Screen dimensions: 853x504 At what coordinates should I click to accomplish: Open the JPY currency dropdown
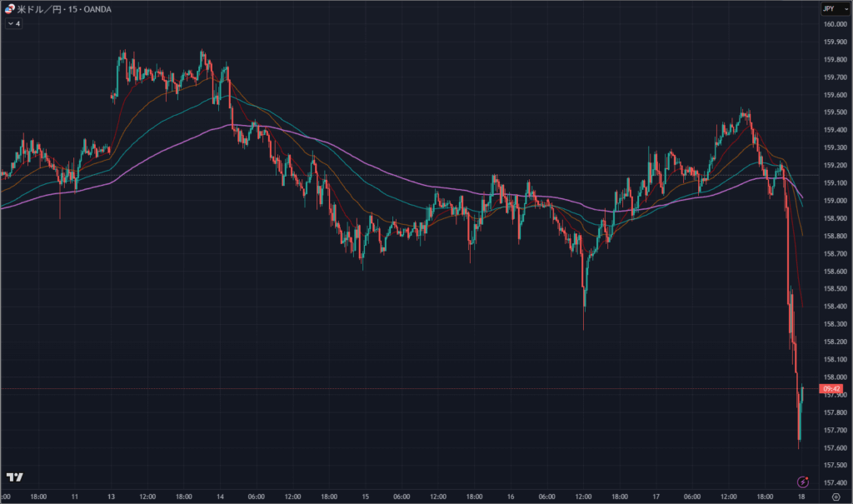[830, 8]
